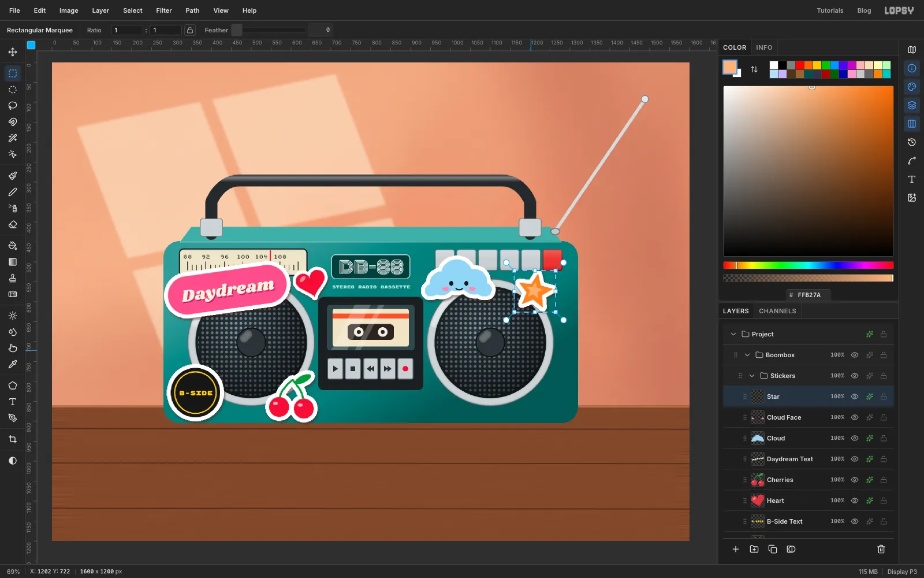Screen dimensions: 924x578
Task: Collapse the Boombox folder
Action: tap(747, 355)
